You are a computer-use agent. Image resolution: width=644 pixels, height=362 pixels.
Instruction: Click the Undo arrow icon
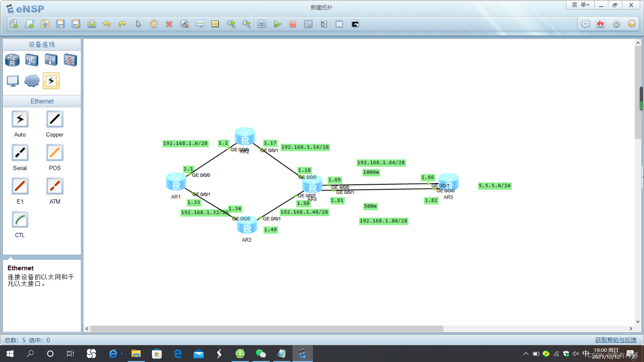[107, 24]
